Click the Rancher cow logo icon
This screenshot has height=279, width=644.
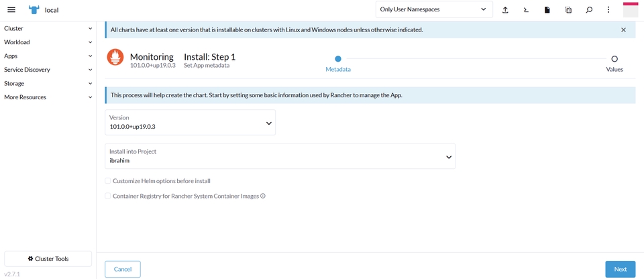(34, 10)
